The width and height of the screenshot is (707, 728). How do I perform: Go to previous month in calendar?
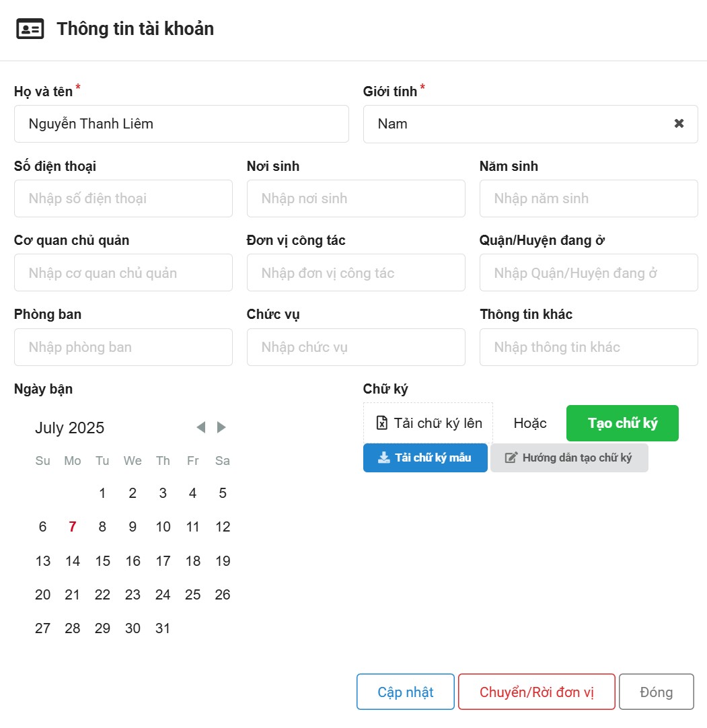[x=200, y=427]
